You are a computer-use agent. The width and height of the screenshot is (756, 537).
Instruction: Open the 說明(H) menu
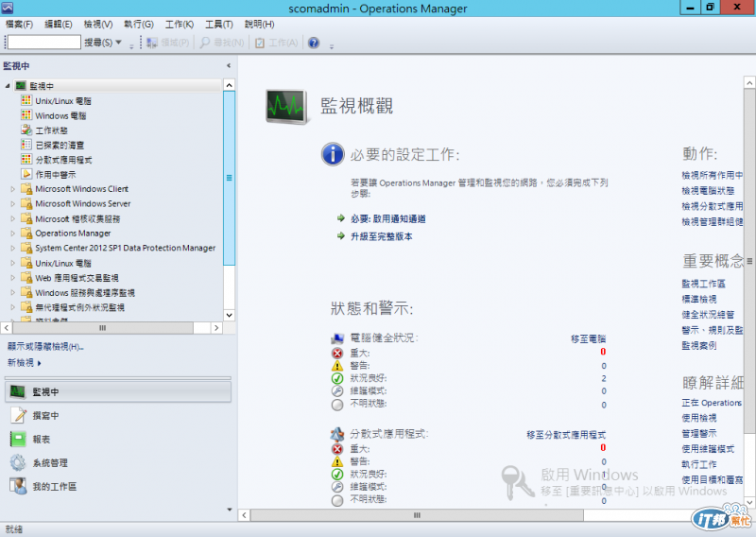pos(259,25)
